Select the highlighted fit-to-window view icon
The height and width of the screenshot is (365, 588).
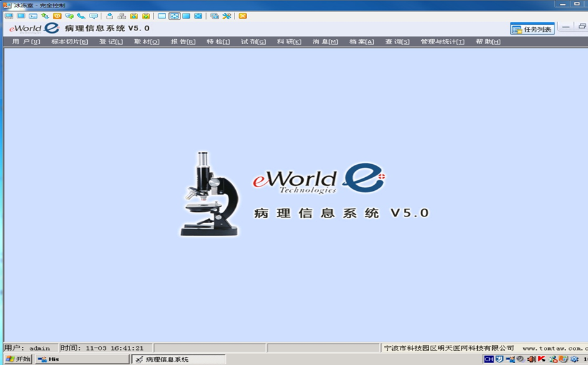(x=174, y=16)
